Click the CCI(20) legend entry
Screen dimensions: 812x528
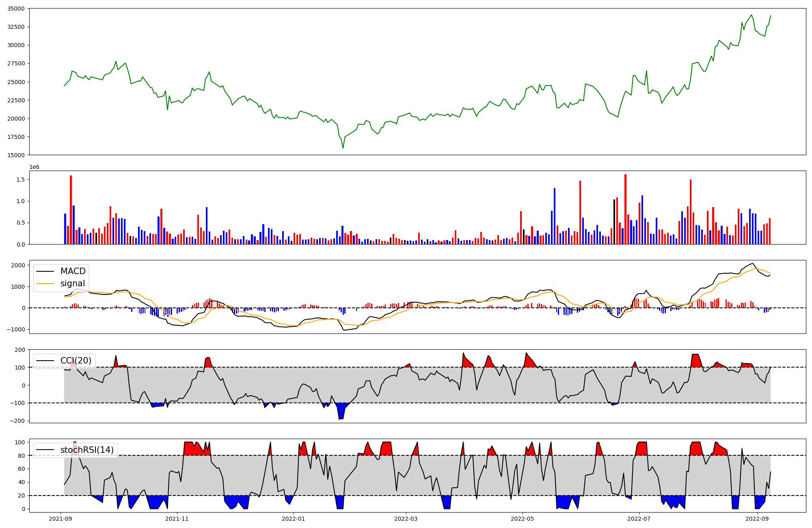click(x=76, y=361)
